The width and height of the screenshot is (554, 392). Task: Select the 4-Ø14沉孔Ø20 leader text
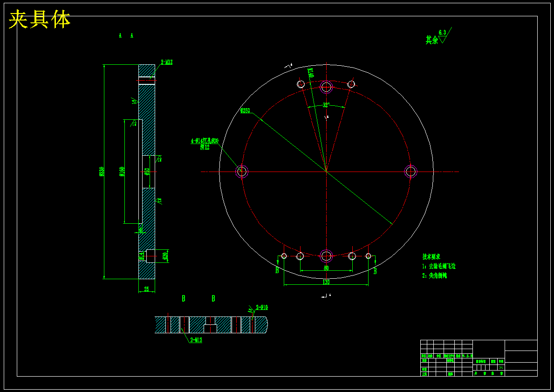pos(205,141)
